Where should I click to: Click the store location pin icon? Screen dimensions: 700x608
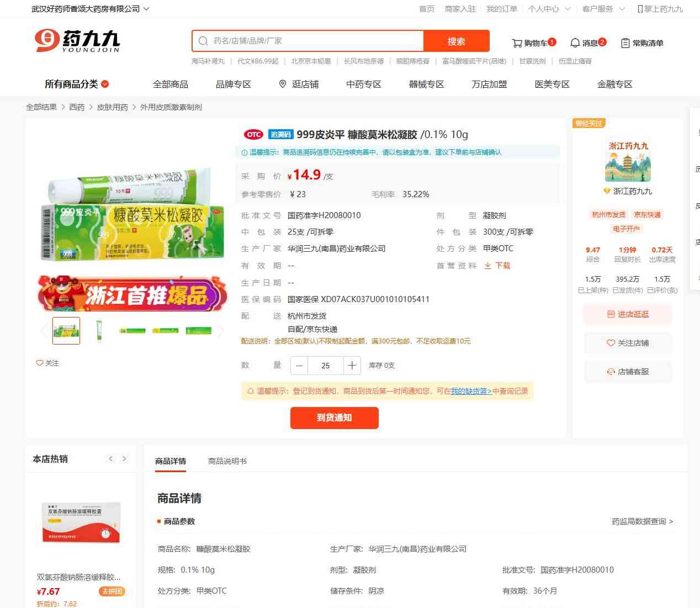283,84
